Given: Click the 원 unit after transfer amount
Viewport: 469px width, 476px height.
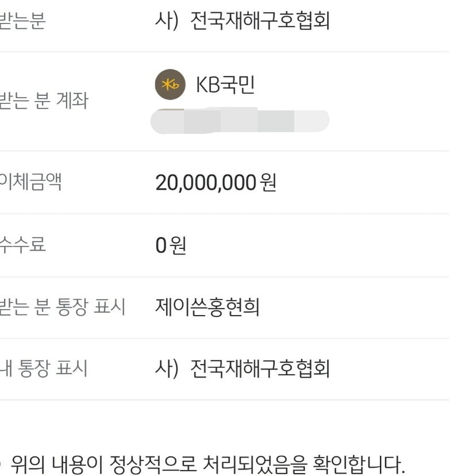Looking at the screenshot, I should pos(268,183).
